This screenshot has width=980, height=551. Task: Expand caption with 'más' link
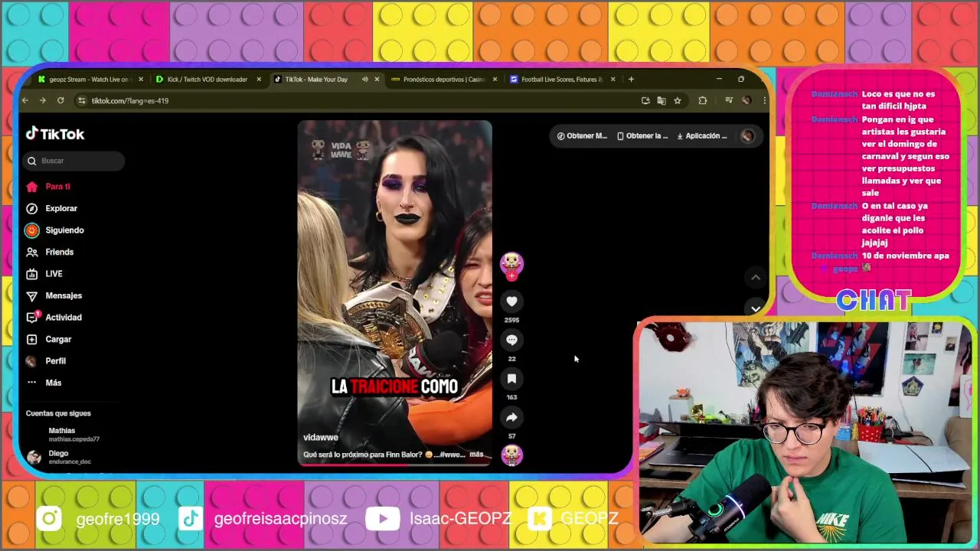click(476, 455)
